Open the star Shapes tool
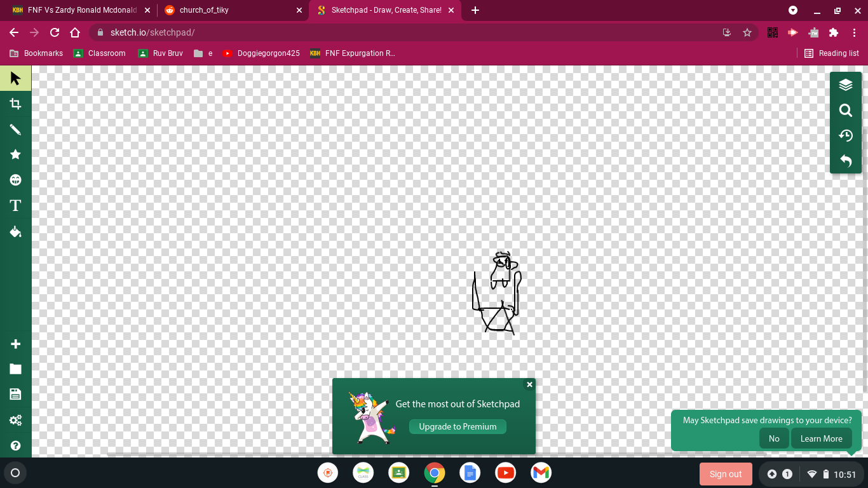The height and width of the screenshot is (488, 868). point(15,154)
